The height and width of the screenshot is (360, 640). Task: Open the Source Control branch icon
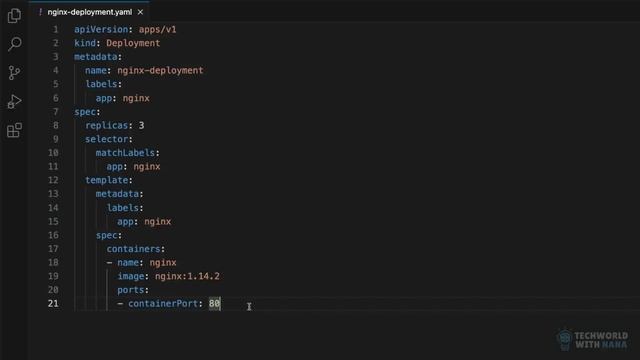[x=14, y=73]
